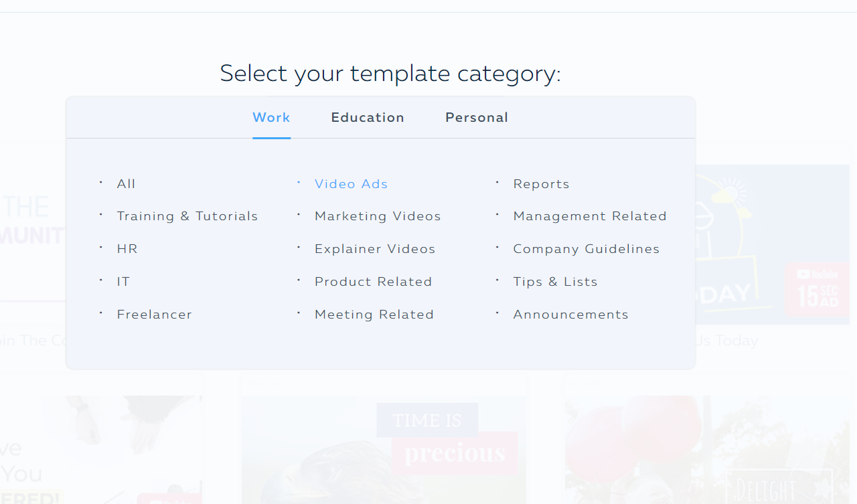
Task: Open Tips & Lists templates
Action: [x=555, y=282]
